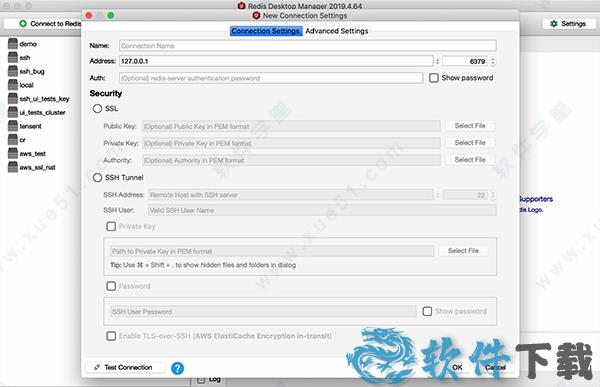Tick the Private Key checkbox
The height and width of the screenshot is (387, 600).
point(111,227)
